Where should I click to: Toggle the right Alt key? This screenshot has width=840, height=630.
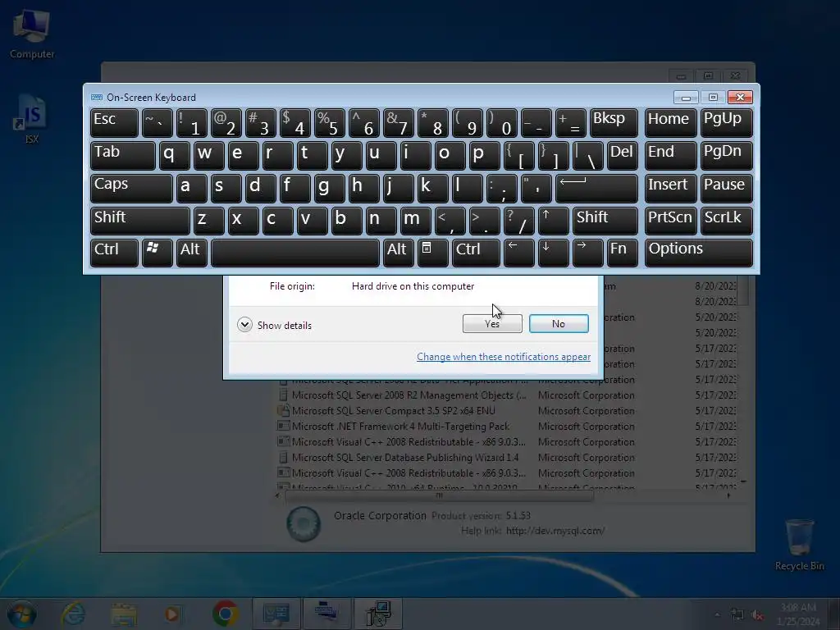pyautogui.click(x=398, y=253)
